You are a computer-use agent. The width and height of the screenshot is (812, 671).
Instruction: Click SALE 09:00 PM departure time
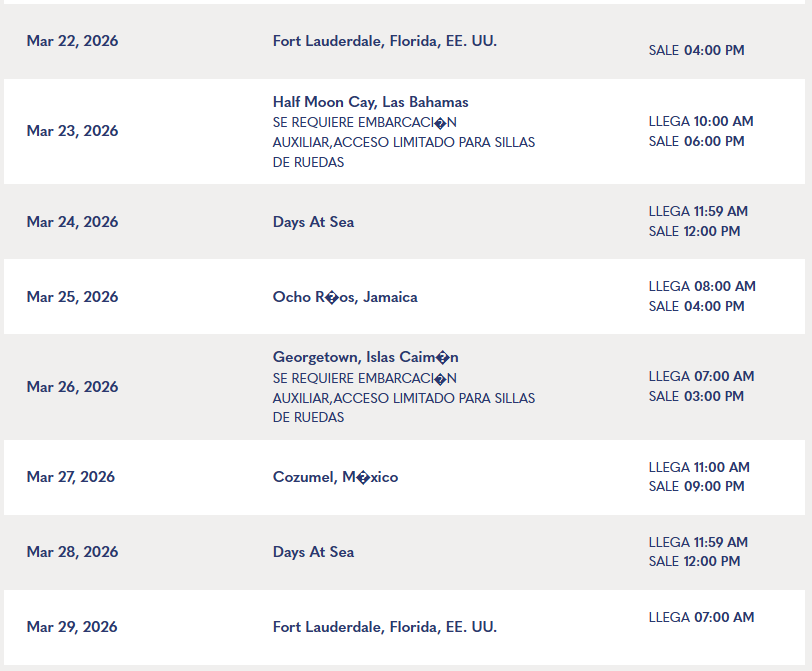pos(696,487)
